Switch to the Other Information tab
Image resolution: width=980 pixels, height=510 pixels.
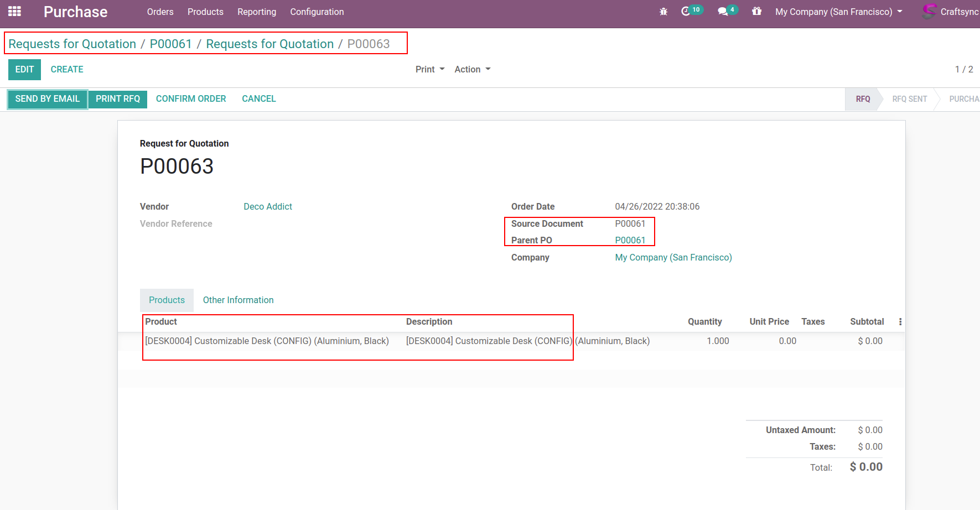[x=238, y=300]
